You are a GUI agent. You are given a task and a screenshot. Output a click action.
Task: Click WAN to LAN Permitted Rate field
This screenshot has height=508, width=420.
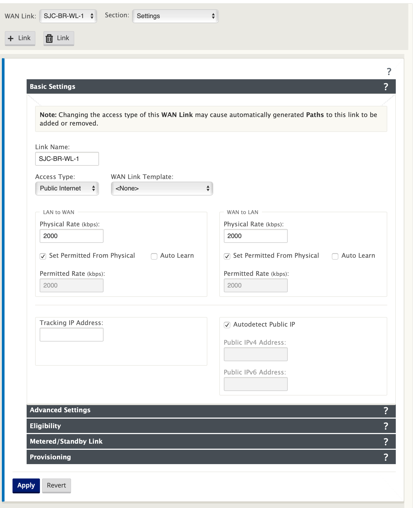coord(256,285)
